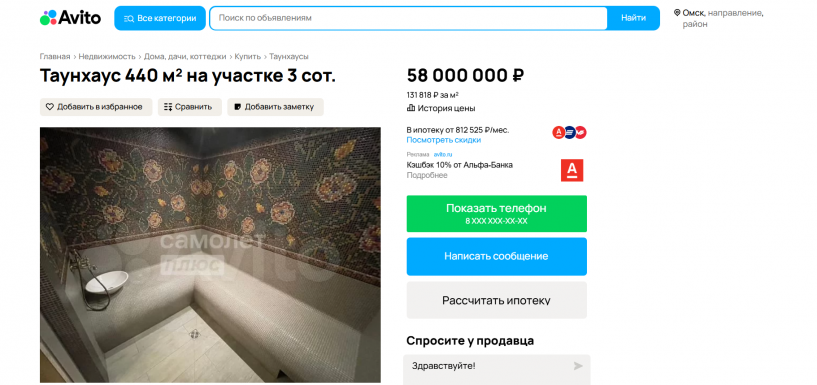Click the Написать сообщение button
This screenshot has width=817, height=385.
click(x=497, y=256)
